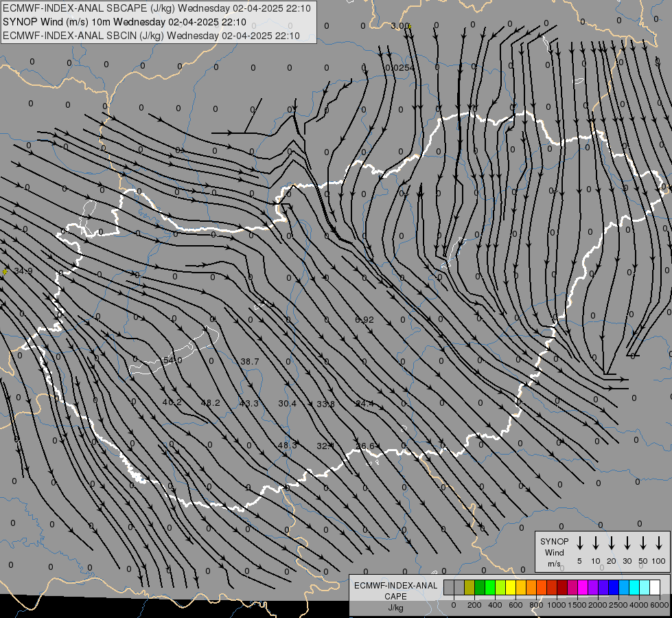The width and height of the screenshot is (672, 618).
Task: Click the 33.8 value on the map
Action: coord(326,404)
